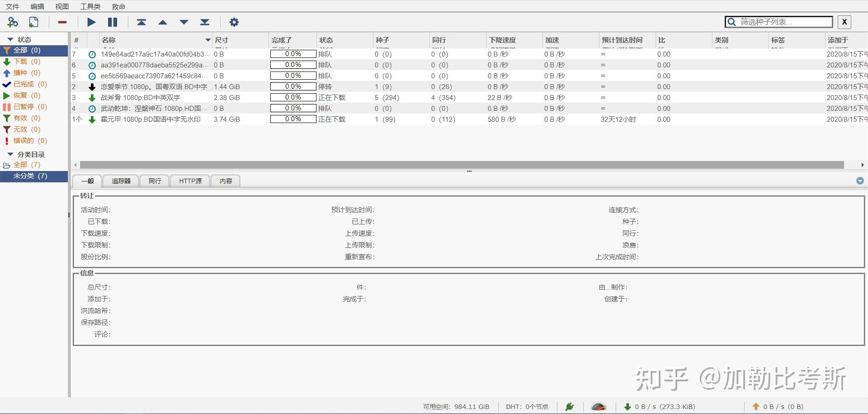Switch to the 追踪器 tab

coord(121,181)
